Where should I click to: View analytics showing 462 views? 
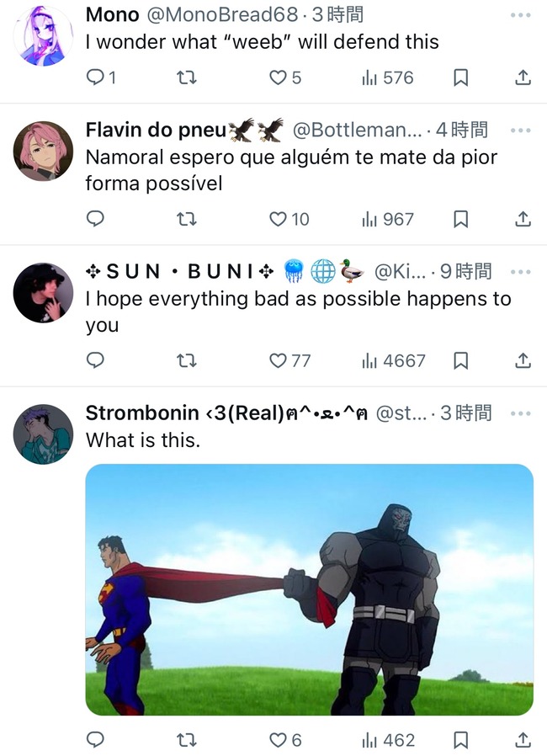[x=388, y=740]
